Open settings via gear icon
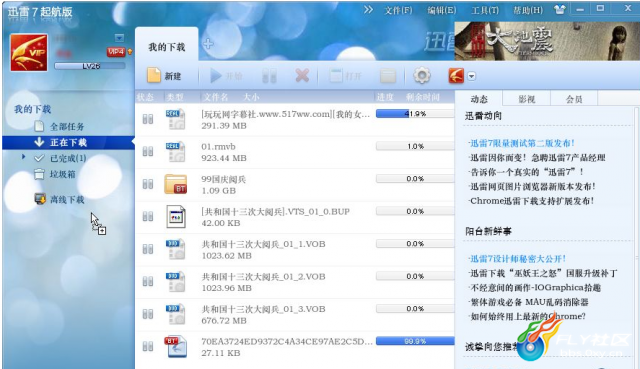 click(x=422, y=76)
